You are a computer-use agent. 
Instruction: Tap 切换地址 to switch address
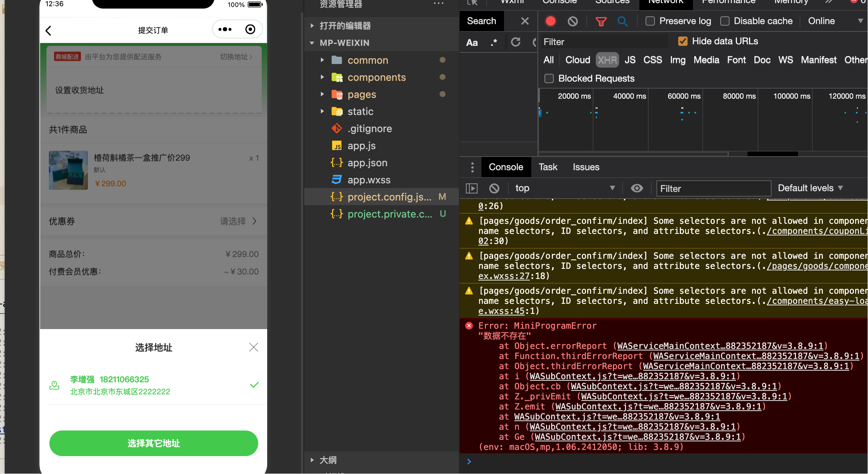point(236,57)
